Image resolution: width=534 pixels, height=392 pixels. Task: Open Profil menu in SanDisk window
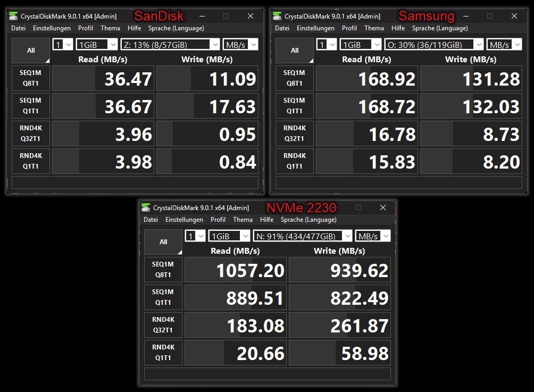tap(86, 28)
